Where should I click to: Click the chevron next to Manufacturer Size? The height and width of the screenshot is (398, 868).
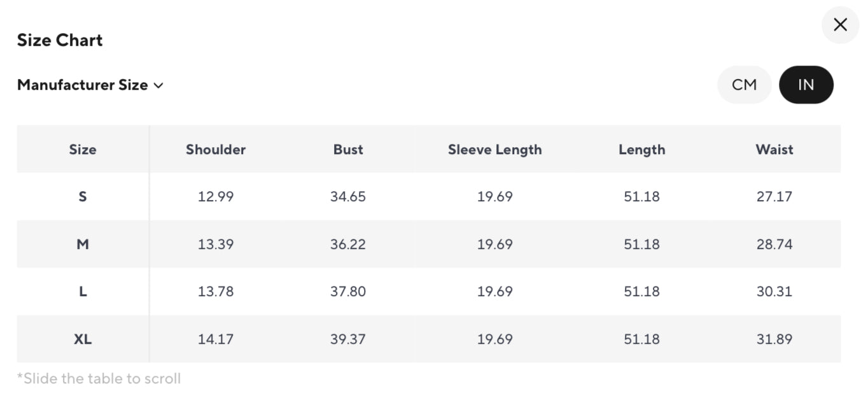pos(158,85)
